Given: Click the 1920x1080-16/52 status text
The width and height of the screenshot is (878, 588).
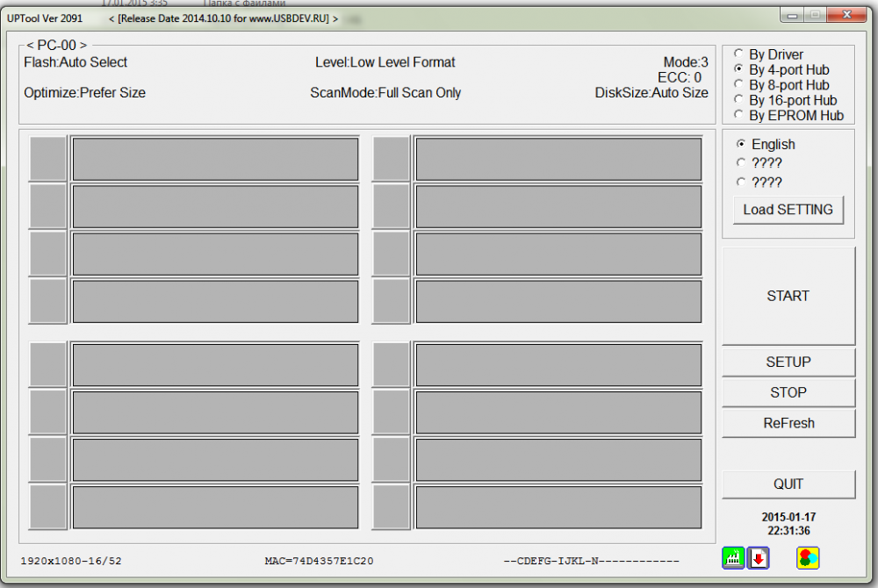Looking at the screenshot, I should tap(71, 561).
